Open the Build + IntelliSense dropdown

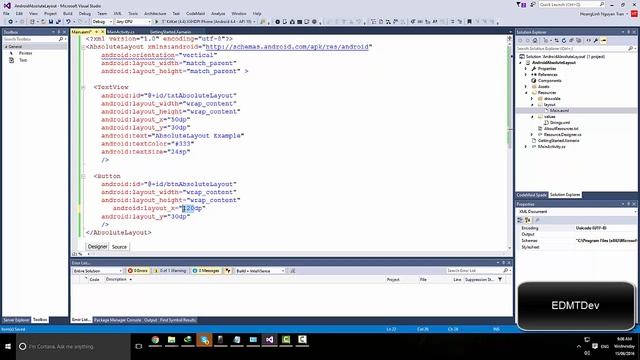click(260, 271)
